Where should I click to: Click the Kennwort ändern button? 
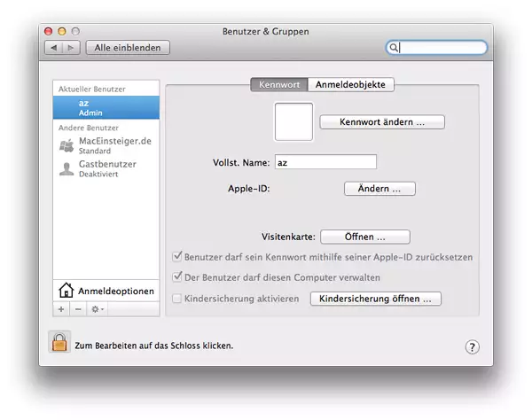tap(381, 122)
